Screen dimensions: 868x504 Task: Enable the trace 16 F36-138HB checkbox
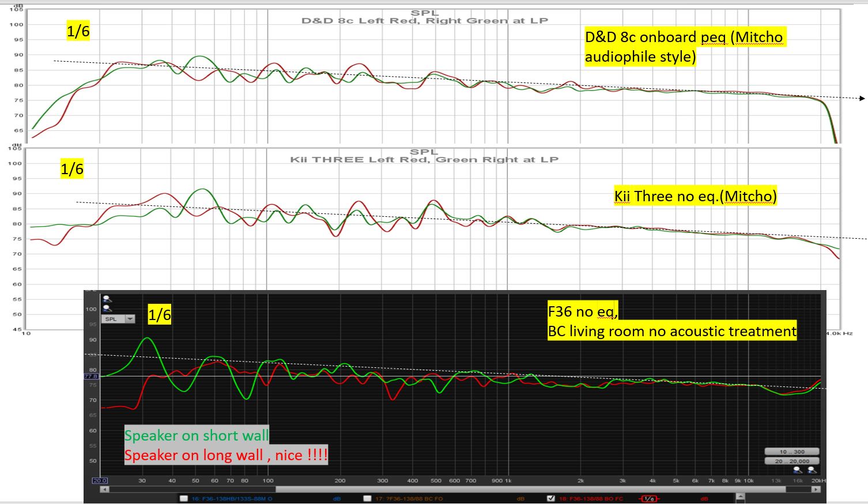click(x=183, y=499)
